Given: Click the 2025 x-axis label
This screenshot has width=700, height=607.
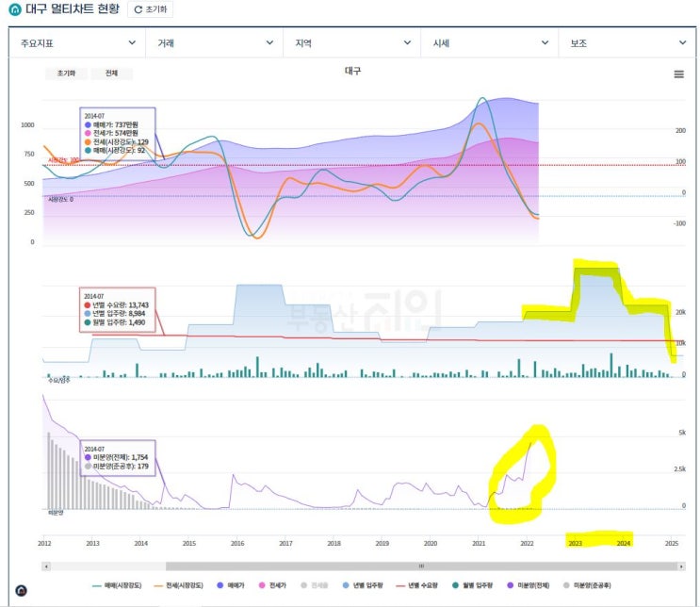Looking at the screenshot, I should tap(672, 543).
